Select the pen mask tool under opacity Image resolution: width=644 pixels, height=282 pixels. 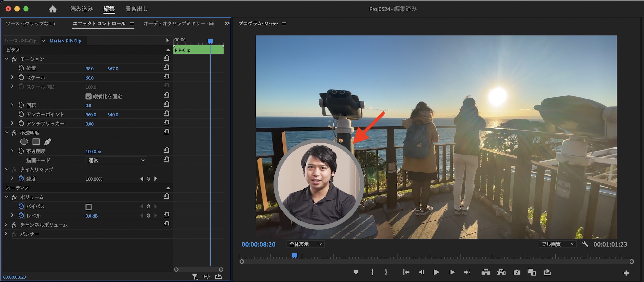point(48,142)
